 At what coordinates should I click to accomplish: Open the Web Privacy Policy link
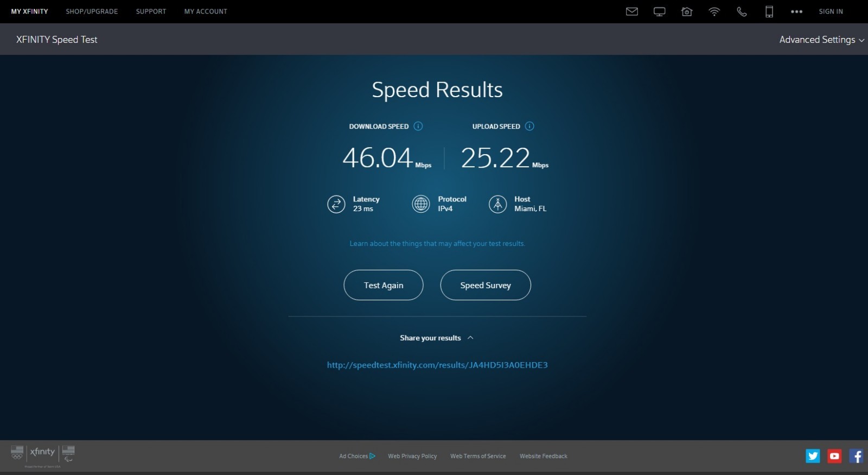click(x=412, y=456)
